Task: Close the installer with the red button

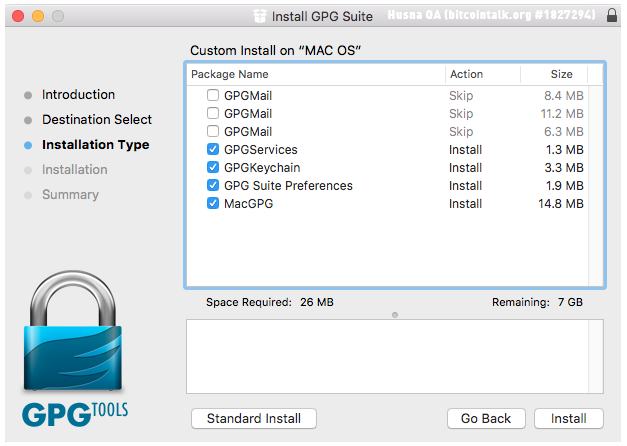Action: (18, 16)
